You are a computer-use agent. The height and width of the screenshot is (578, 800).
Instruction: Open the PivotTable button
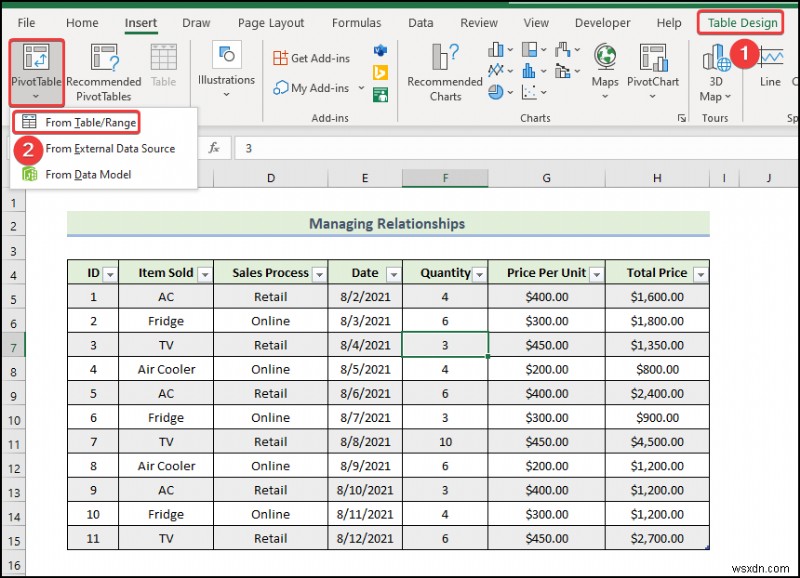[x=36, y=72]
